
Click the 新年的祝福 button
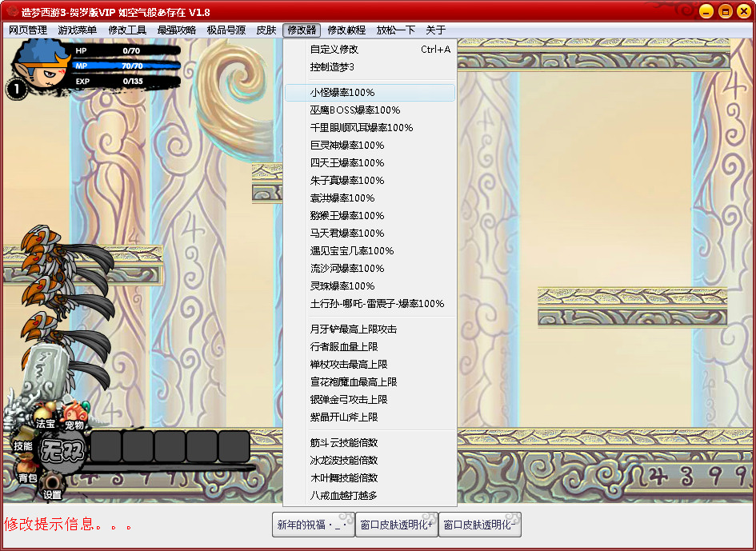pos(314,525)
